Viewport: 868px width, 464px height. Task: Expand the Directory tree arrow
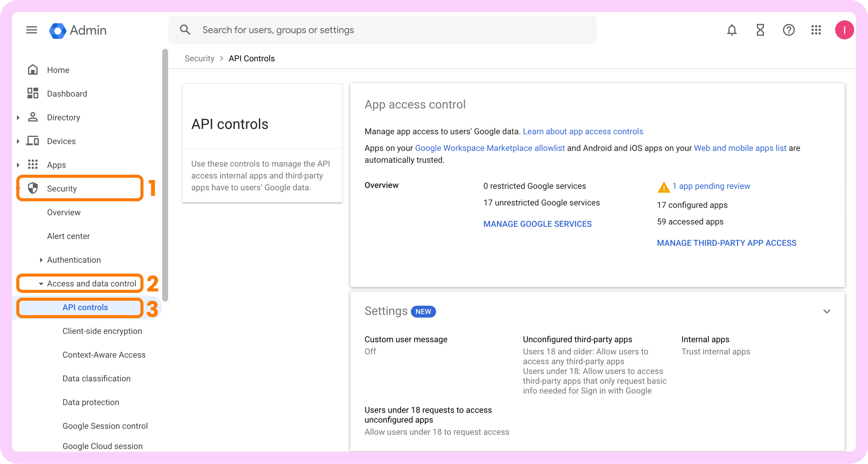(18, 118)
